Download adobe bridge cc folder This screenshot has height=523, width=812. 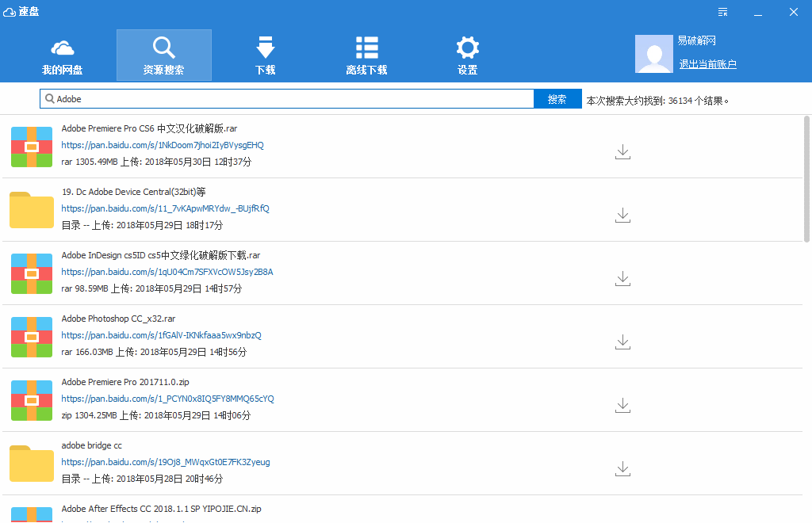click(622, 468)
